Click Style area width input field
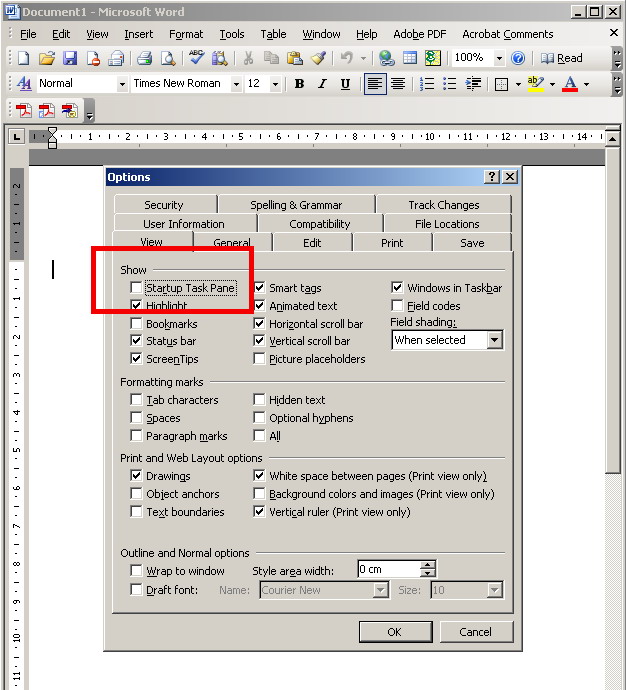The width and height of the screenshot is (626, 690). (x=390, y=569)
